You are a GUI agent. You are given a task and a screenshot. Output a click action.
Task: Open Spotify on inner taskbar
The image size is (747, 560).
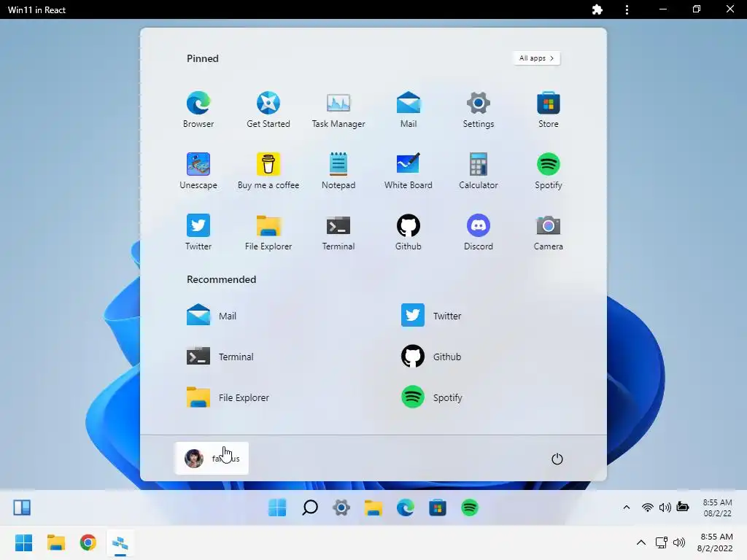pos(470,507)
